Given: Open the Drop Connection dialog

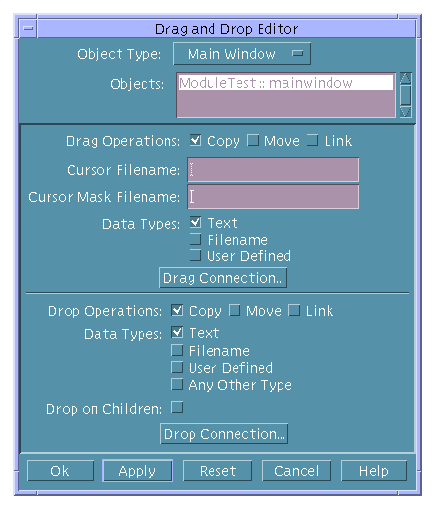Looking at the screenshot, I should [x=224, y=434].
